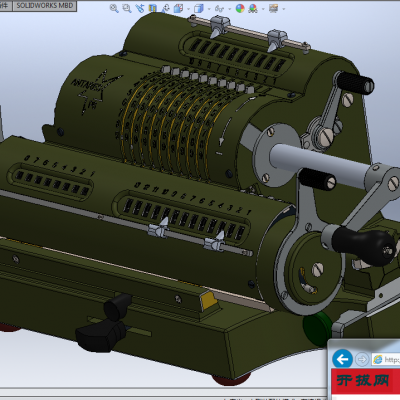The image size is (400, 400).
Task: Click the Previous View icon
Action: 140,8
